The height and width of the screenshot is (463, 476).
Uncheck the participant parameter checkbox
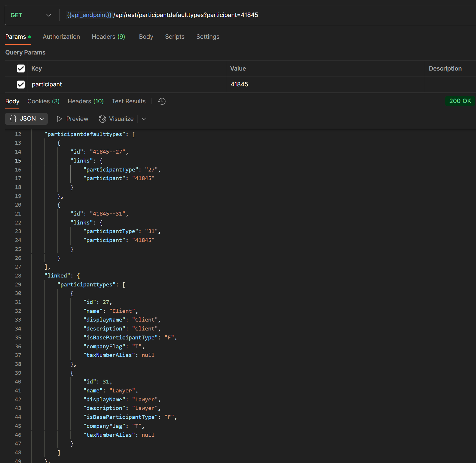tap(21, 85)
